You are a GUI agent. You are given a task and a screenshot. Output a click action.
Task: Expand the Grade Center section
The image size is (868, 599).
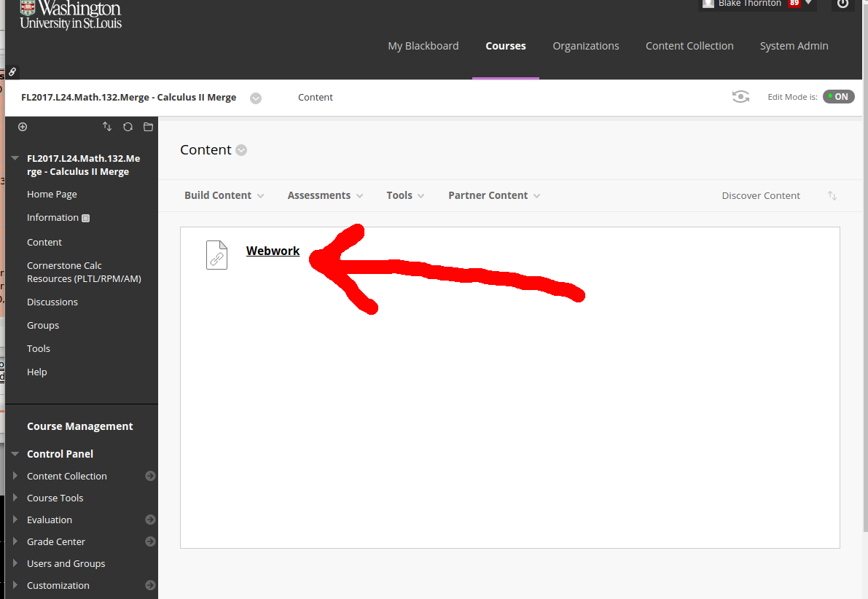[x=16, y=541]
